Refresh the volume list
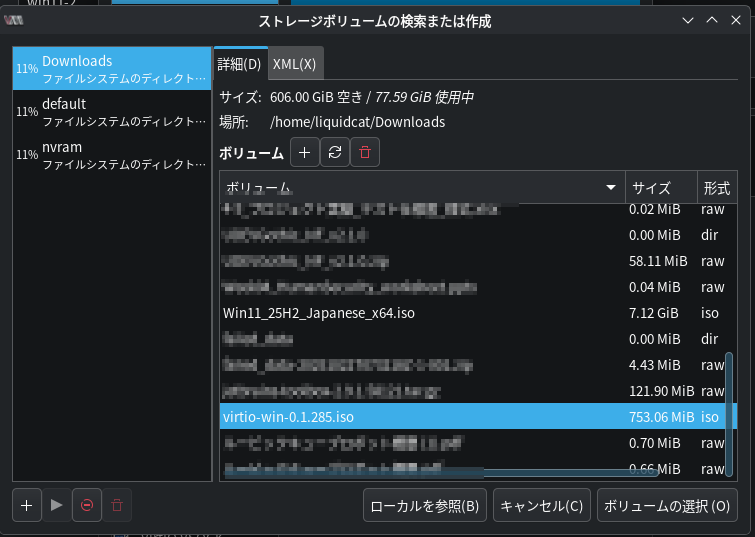 [x=335, y=152]
